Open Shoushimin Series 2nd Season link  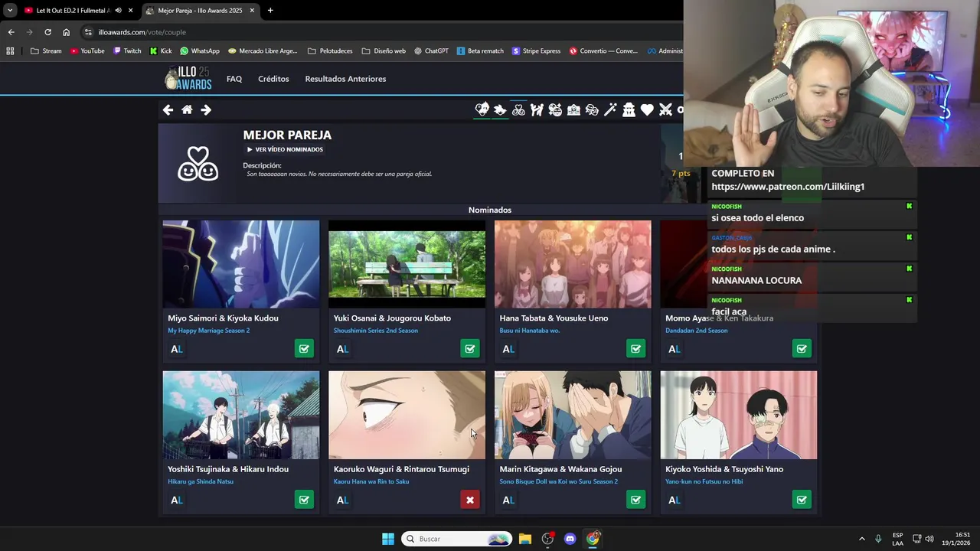pos(376,331)
